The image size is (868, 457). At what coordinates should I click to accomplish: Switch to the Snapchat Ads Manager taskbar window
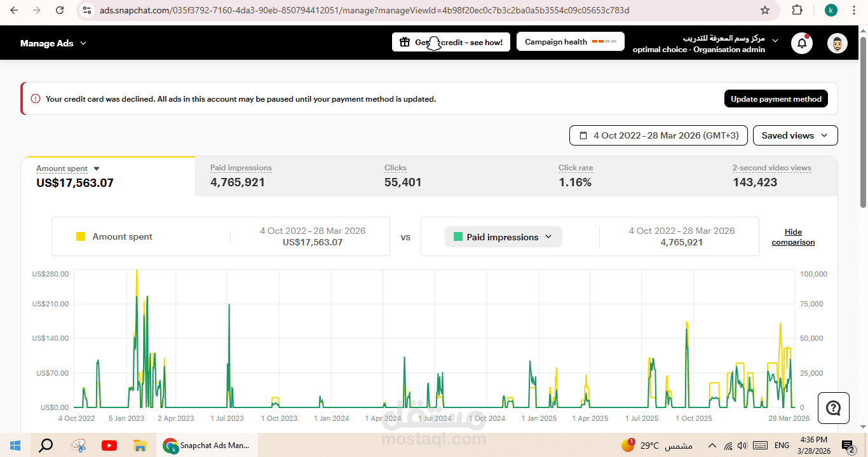click(x=208, y=446)
